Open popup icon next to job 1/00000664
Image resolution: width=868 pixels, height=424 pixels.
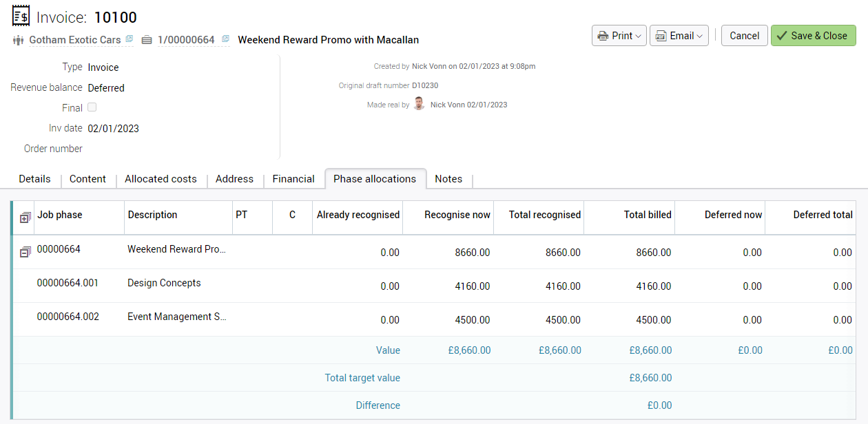point(225,39)
